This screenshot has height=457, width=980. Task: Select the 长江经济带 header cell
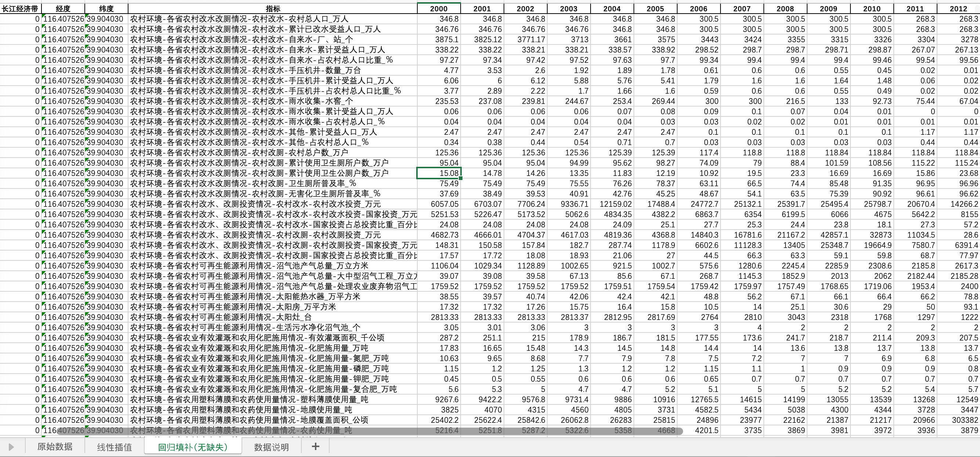click(20, 8)
